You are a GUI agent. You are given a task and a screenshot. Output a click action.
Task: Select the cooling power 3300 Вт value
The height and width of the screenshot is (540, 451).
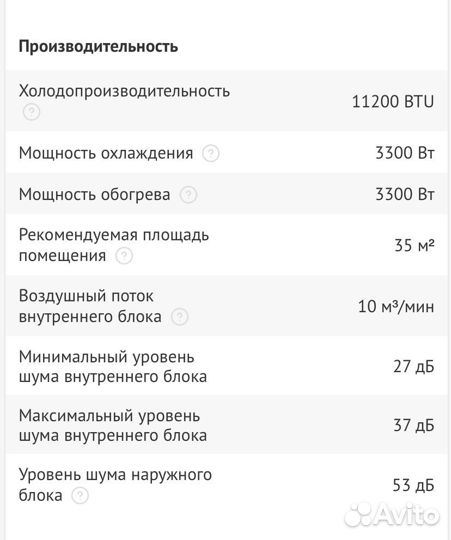tap(405, 153)
